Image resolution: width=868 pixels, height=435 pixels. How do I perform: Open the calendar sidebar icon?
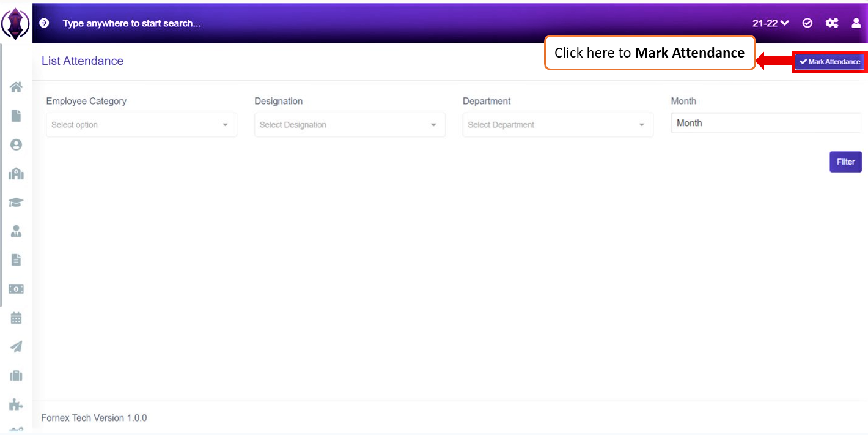16,318
